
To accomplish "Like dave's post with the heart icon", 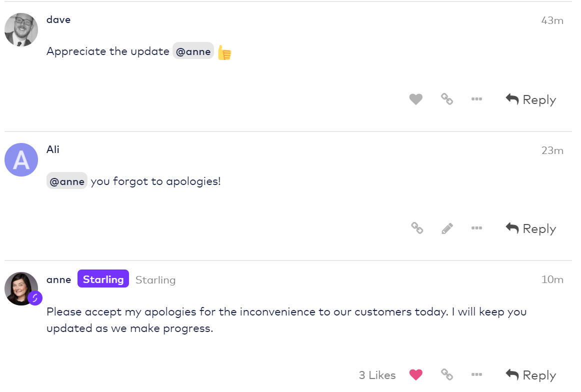I will click(x=415, y=99).
